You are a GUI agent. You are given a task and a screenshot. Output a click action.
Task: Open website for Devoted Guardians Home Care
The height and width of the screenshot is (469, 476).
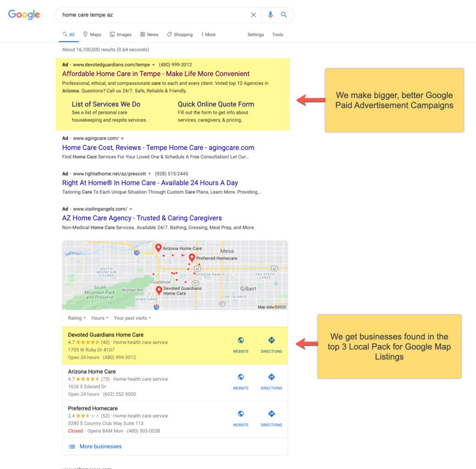point(241,345)
